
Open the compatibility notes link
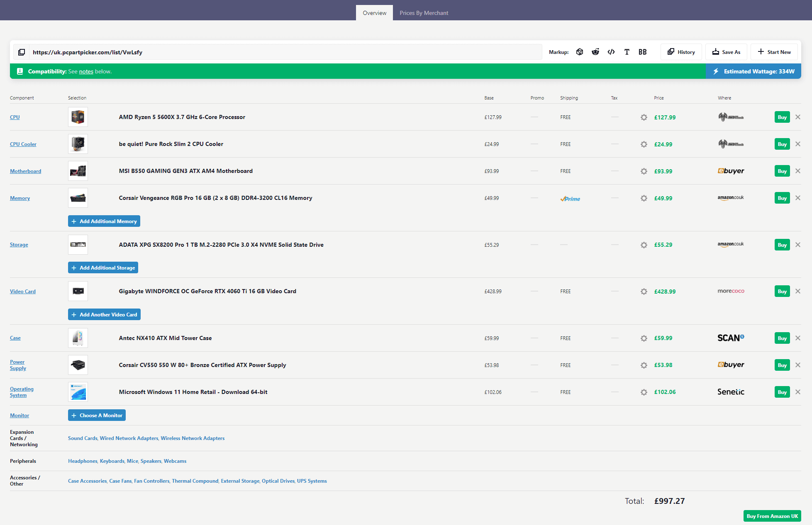[86, 71]
